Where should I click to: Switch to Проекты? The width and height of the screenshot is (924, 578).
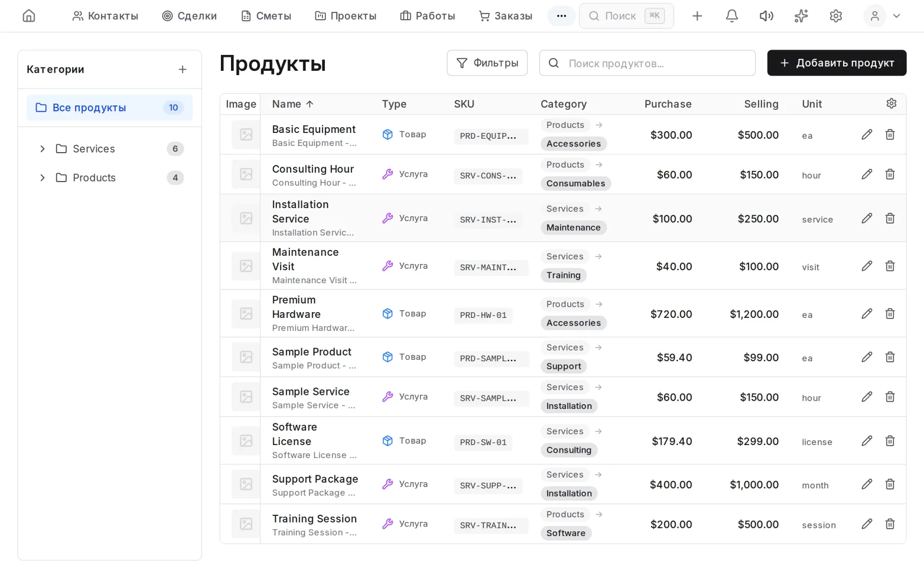pyautogui.click(x=346, y=16)
